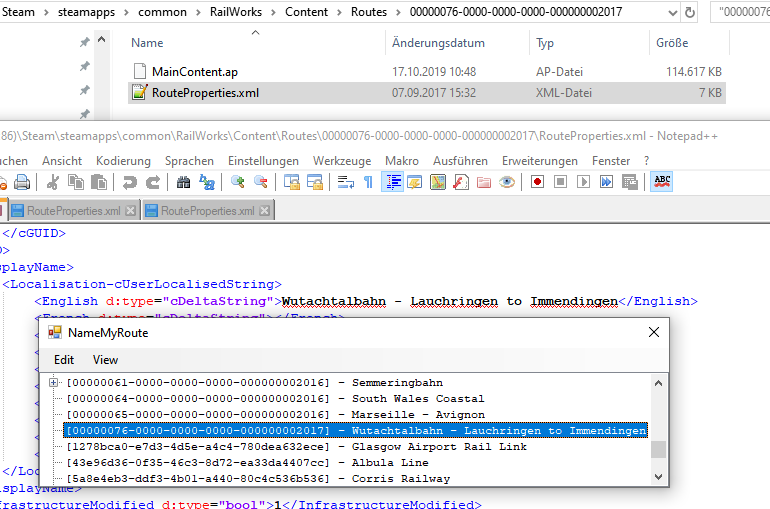770x509 pixels.
Task: Close the NameMyRoute window
Action: coord(654,332)
